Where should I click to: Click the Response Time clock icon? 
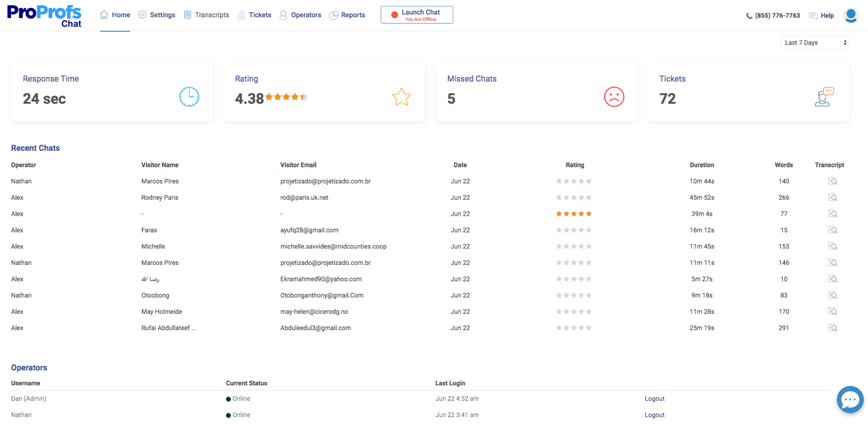click(189, 97)
